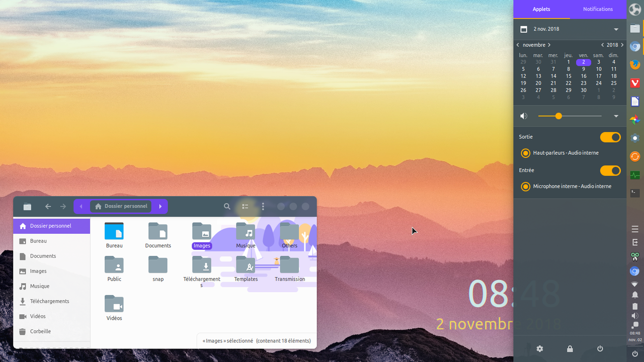The width and height of the screenshot is (644, 362).
Task: Search in the file manager
Action: [x=227, y=207]
